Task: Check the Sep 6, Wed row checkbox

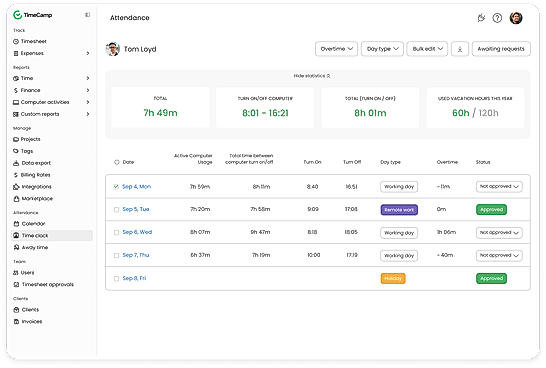Action: click(x=116, y=233)
